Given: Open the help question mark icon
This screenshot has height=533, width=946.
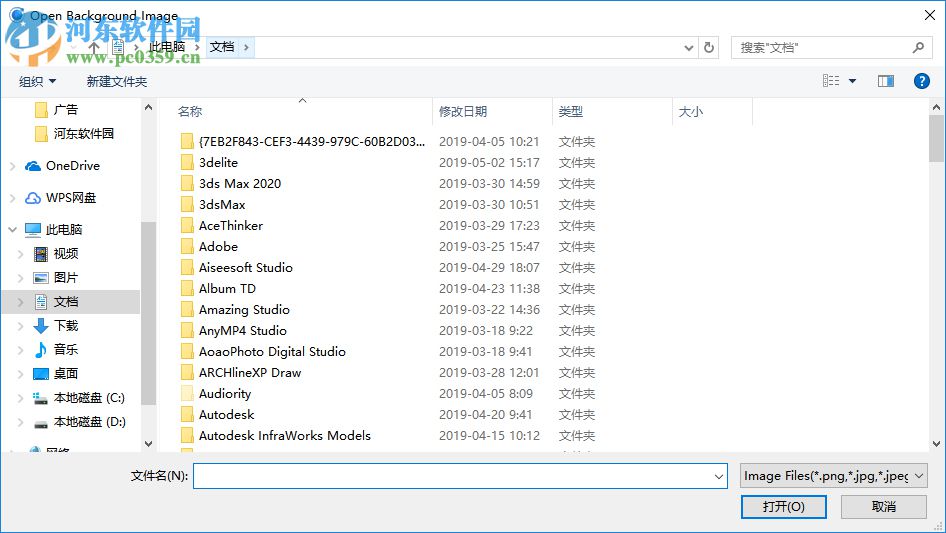Looking at the screenshot, I should [922, 81].
